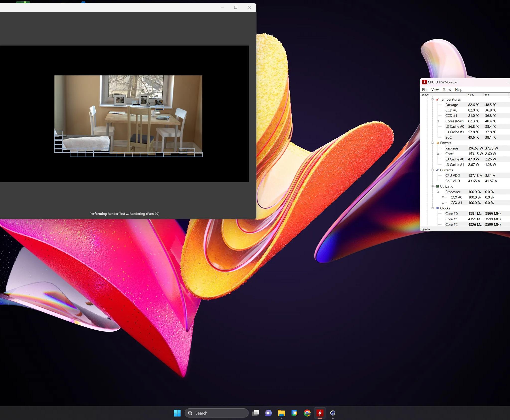Select the SoC VDD current row

tap(477, 181)
